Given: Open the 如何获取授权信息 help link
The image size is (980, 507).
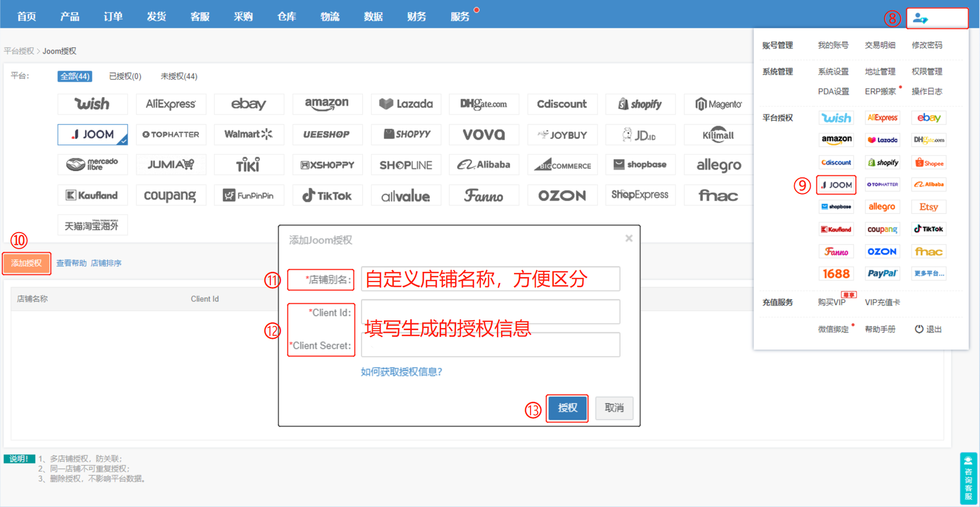Looking at the screenshot, I should pyautogui.click(x=400, y=371).
